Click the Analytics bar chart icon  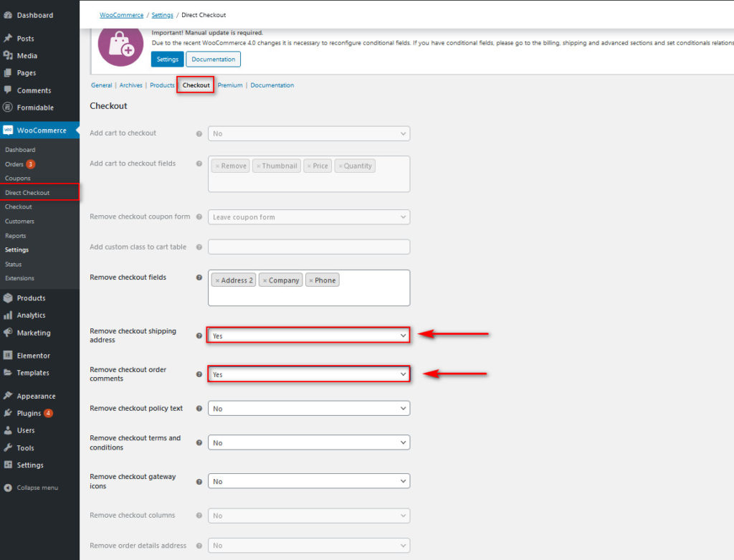click(7, 315)
